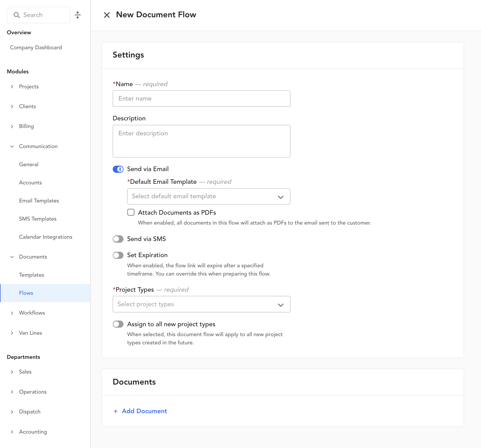Click the Name input field
Image resolution: width=481 pixels, height=448 pixels.
[201, 99]
